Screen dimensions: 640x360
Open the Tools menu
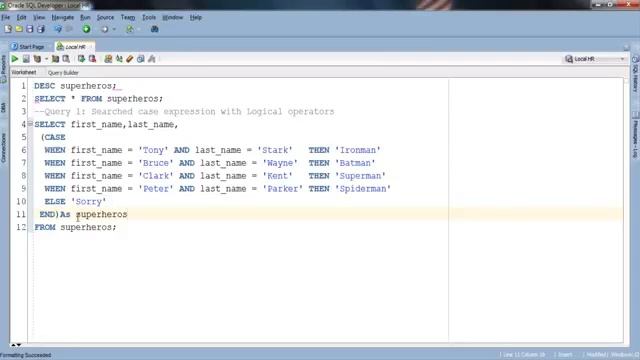click(x=149, y=18)
